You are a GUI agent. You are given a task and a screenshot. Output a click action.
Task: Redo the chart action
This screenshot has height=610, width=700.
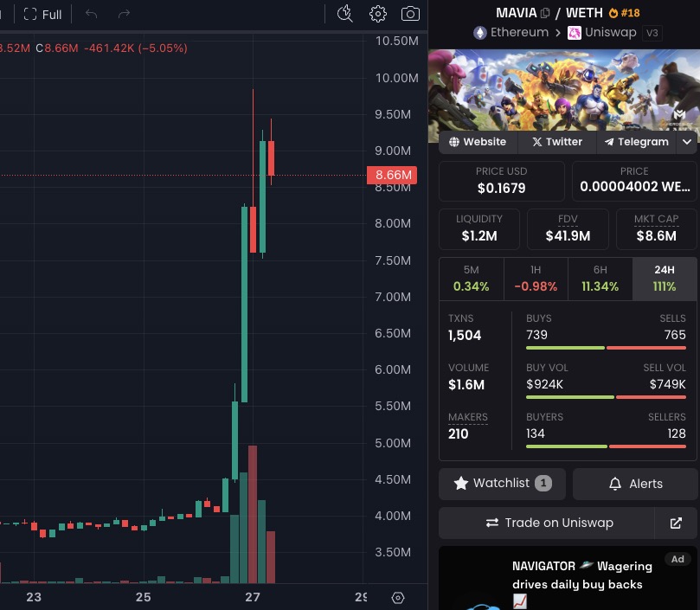(124, 15)
